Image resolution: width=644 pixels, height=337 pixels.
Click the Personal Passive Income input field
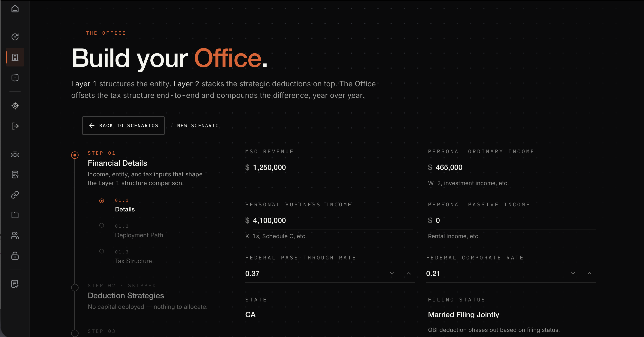point(516,220)
